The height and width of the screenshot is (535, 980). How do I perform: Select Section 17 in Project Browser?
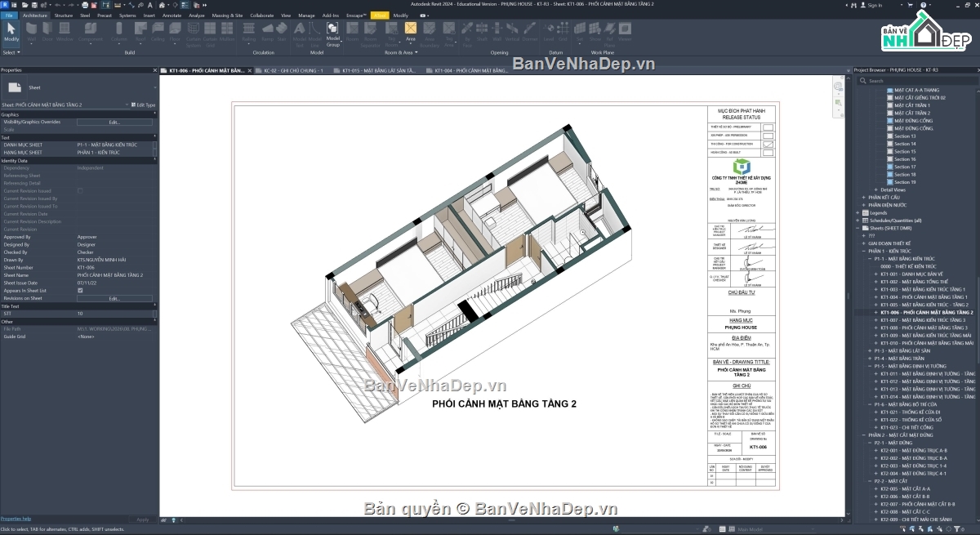tap(905, 167)
